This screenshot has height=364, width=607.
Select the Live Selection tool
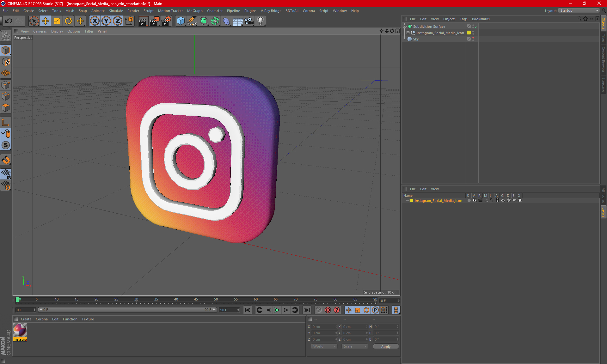click(34, 21)
